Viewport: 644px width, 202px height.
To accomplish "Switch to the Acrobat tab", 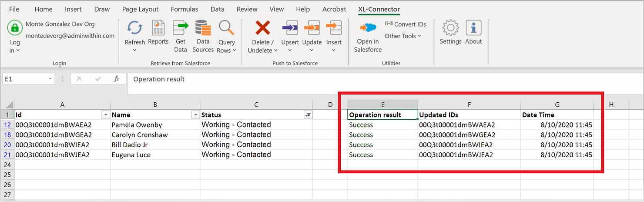I will click(x=334, y=9).
